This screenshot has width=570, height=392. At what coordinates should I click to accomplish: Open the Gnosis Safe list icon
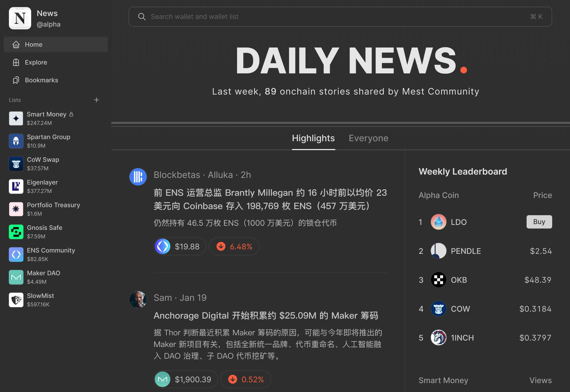pos(16,232)
